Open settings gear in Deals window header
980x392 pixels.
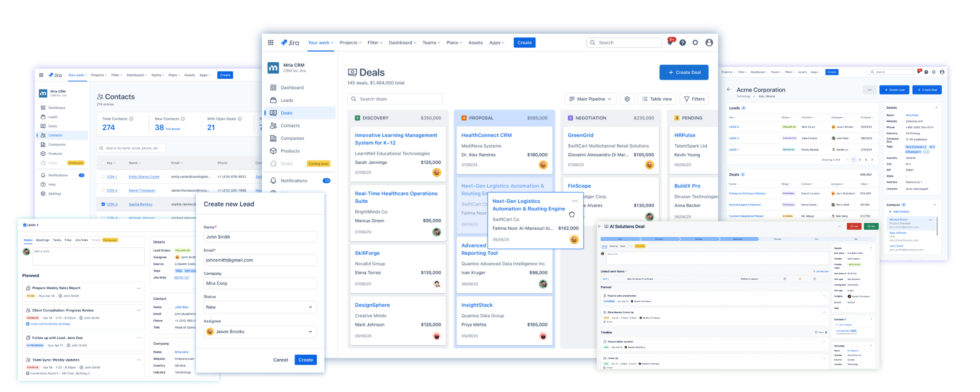click(695, 43)
